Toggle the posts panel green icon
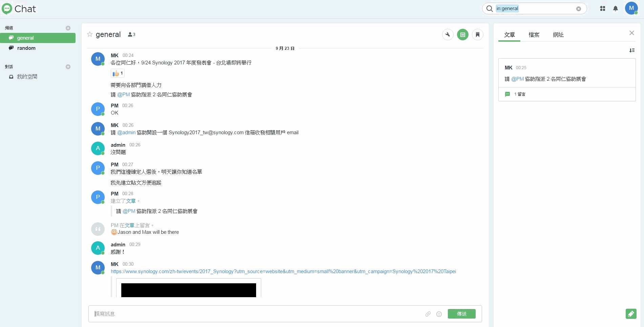Image resolution: width=644 pixels, height=327 pixels. 462,35
